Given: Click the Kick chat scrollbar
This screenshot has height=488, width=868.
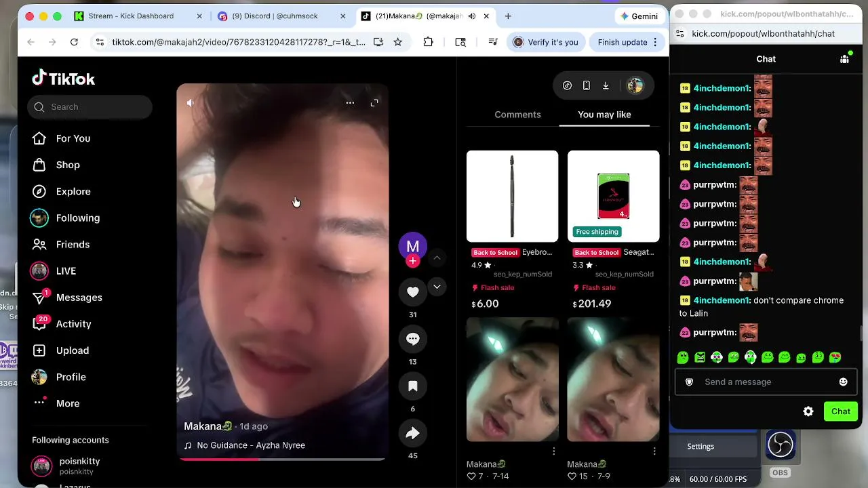Looking at the screenshot, I should coord(860,335).
